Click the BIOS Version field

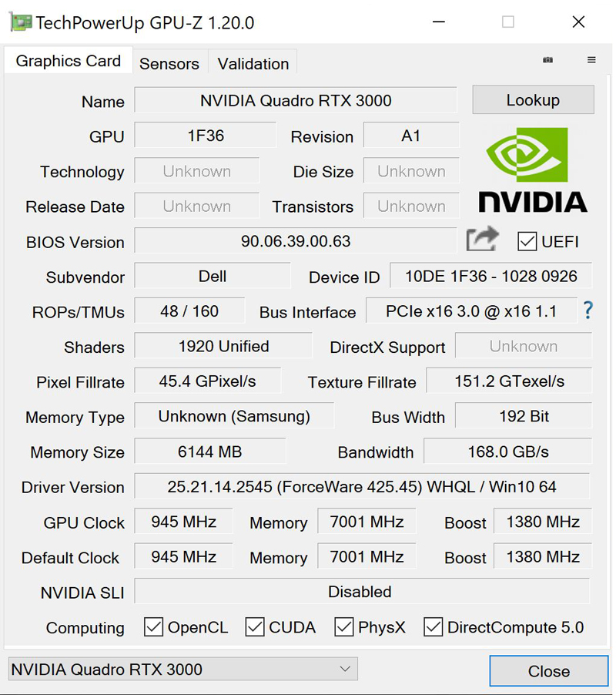click(296, 241)
